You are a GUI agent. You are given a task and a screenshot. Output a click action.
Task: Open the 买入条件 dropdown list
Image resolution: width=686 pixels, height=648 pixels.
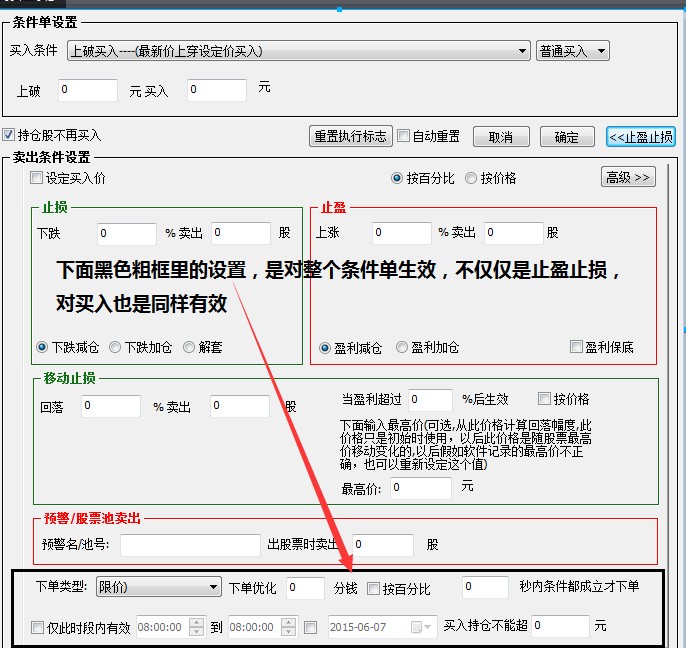[299, 51]
